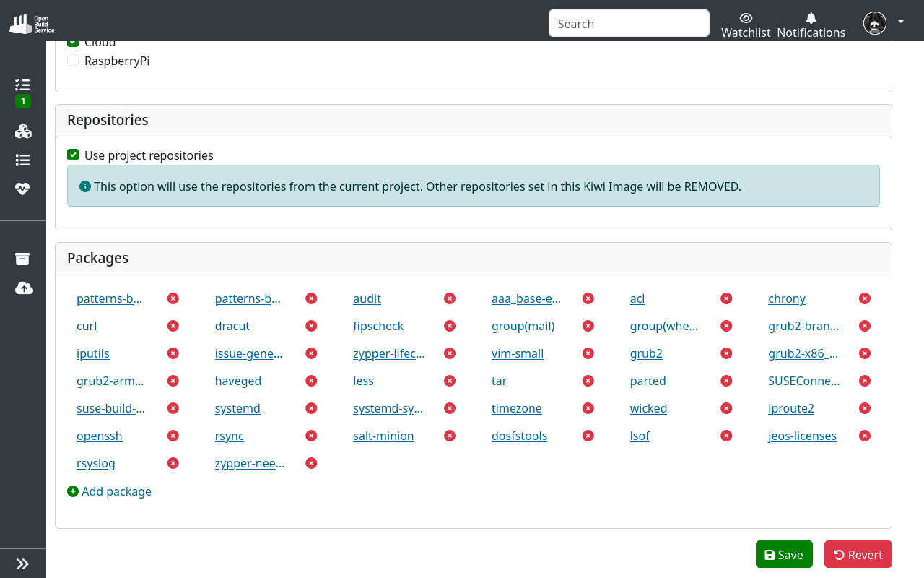Open the user account dropdown caret
The width and height of the screenshot is (924, 578).
tap(900, 22)
